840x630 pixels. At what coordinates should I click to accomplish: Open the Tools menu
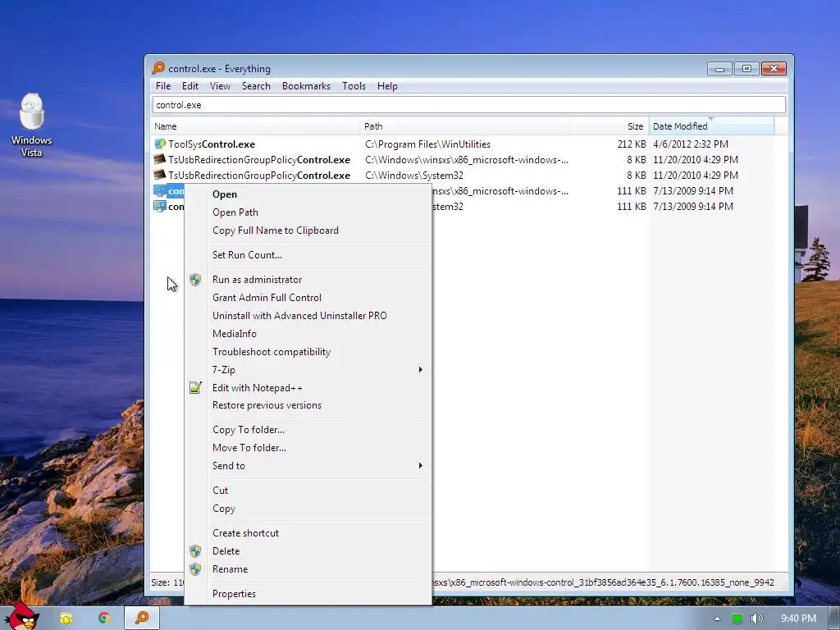pos(354,85)
